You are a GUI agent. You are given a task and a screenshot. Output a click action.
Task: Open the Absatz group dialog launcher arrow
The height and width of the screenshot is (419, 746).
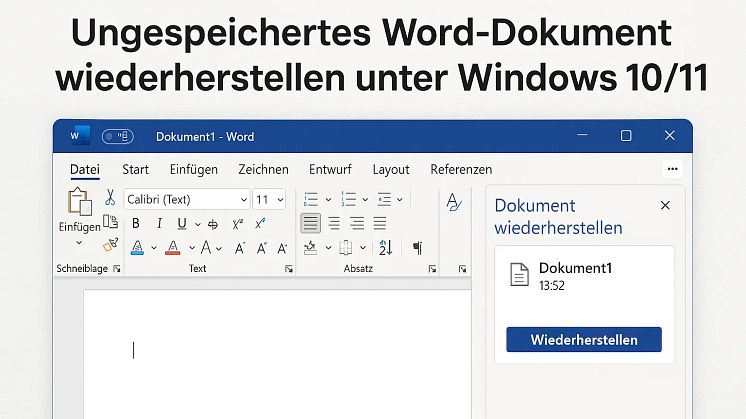tap(432, 269)
